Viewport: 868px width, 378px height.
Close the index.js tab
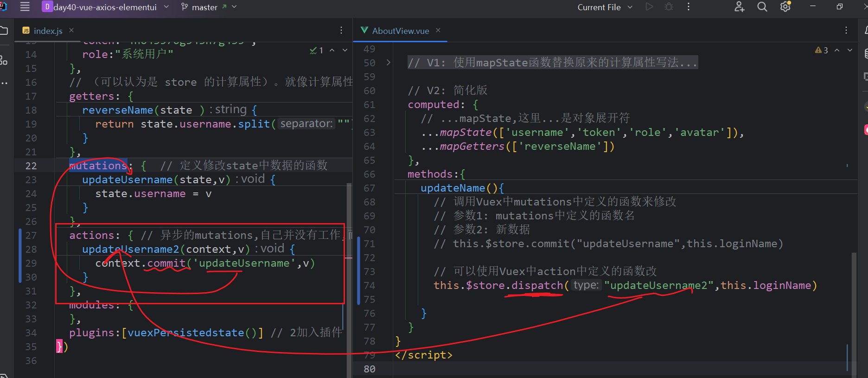coord(71,30)
